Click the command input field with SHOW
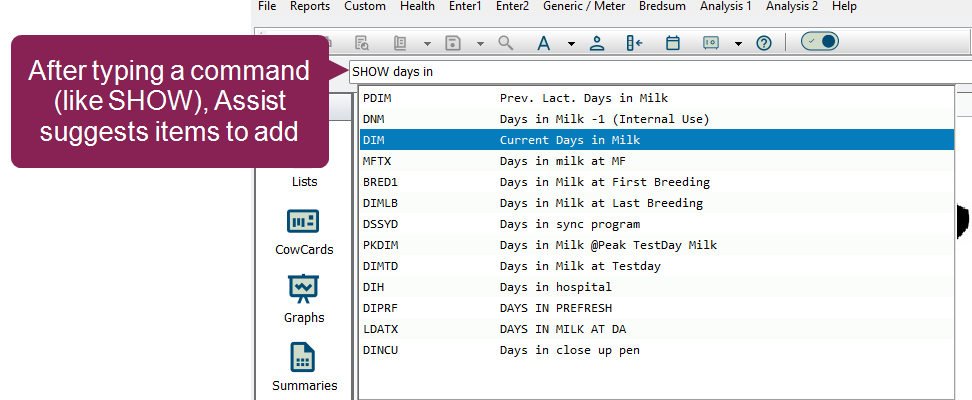Image resolution: width=972 pixels, height=400 pixels. tap(650, 72)
